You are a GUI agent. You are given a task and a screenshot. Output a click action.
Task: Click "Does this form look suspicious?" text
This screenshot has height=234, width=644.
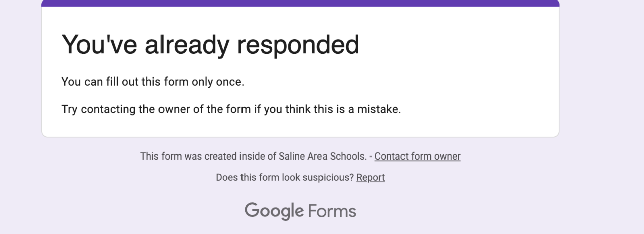[x=285, y=177]
